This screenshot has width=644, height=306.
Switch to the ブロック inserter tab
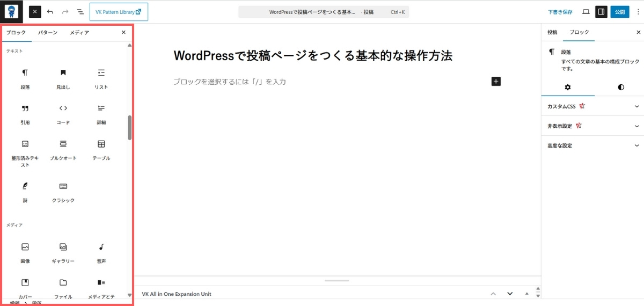click(16, 33)
